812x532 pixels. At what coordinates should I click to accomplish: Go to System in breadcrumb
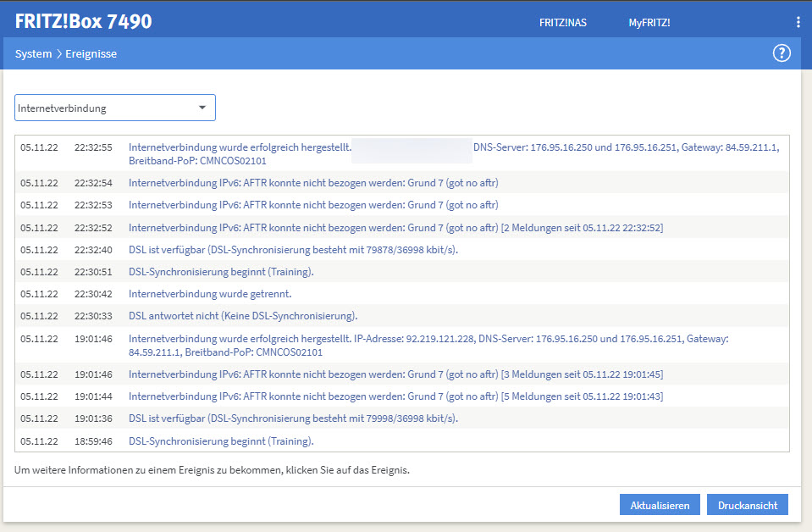pyautogui.click(x=33, y=54)
